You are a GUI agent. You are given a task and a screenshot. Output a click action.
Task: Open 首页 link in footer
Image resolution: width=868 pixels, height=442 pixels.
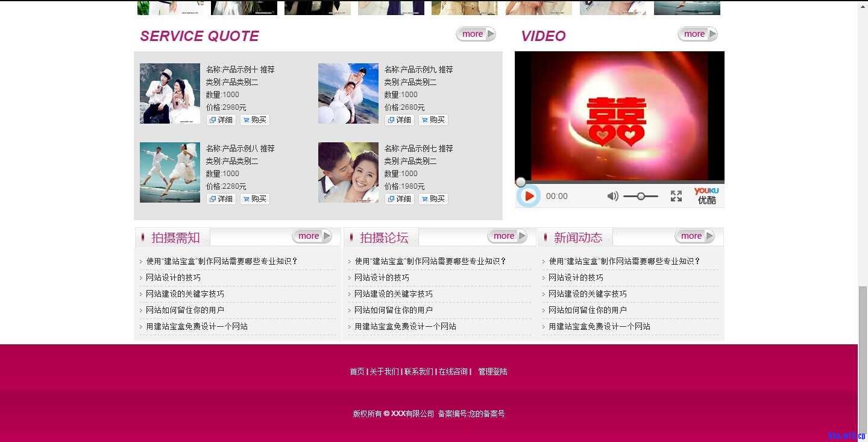point(357,371)
